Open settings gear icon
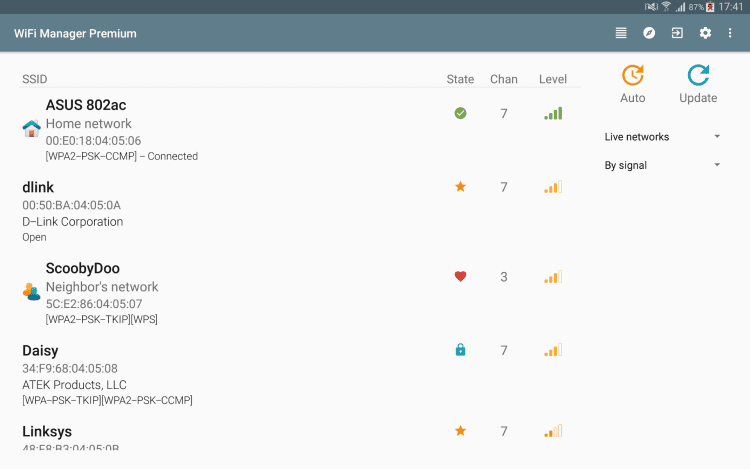 [x=705, y=33]
